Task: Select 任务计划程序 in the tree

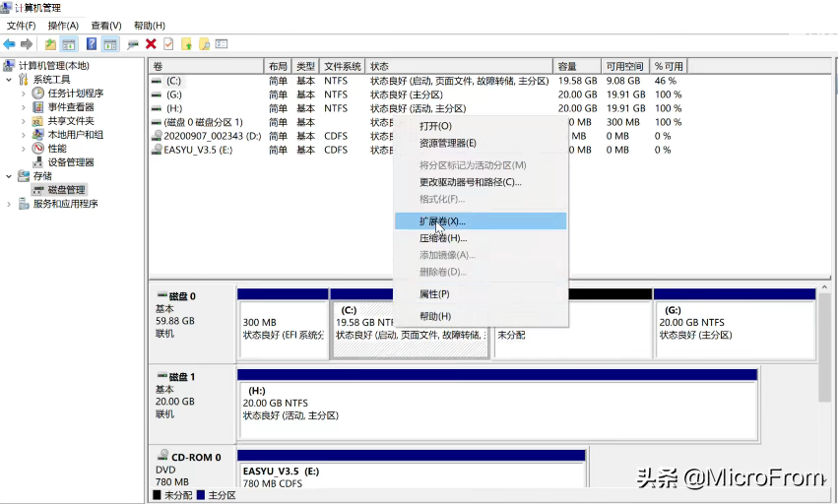Action: 75,94
